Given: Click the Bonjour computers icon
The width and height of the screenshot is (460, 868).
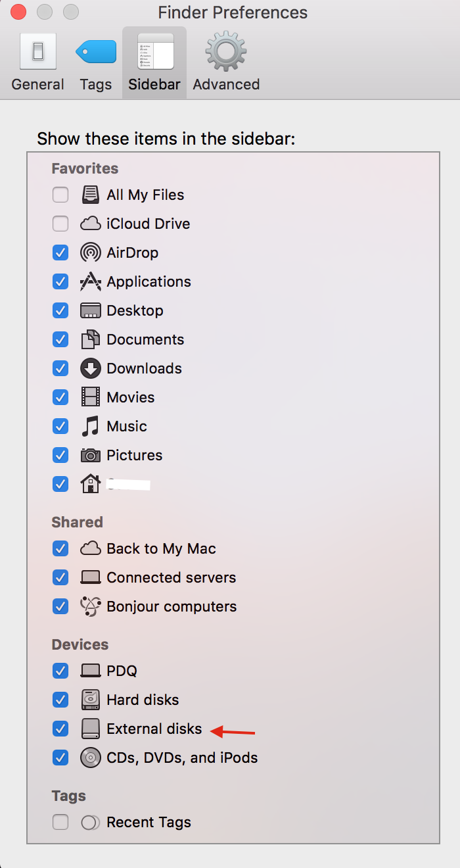Looking at the screenshot, I should [x=91, y=606].
